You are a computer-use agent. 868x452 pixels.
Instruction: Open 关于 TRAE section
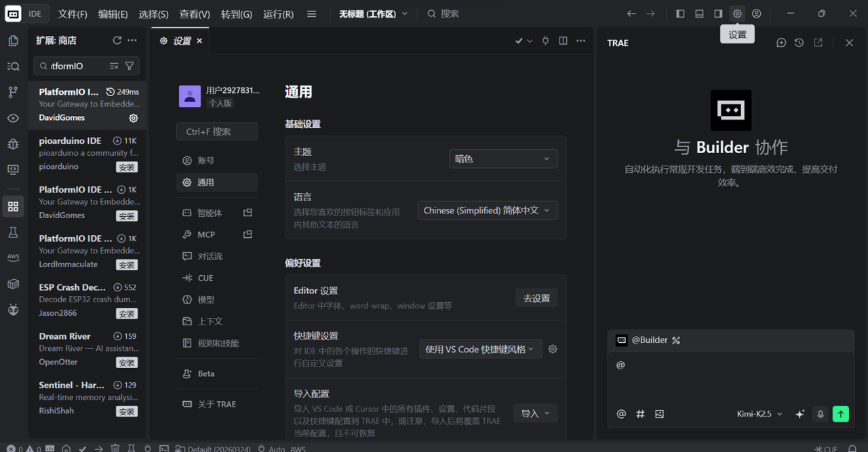coord(217,404)
